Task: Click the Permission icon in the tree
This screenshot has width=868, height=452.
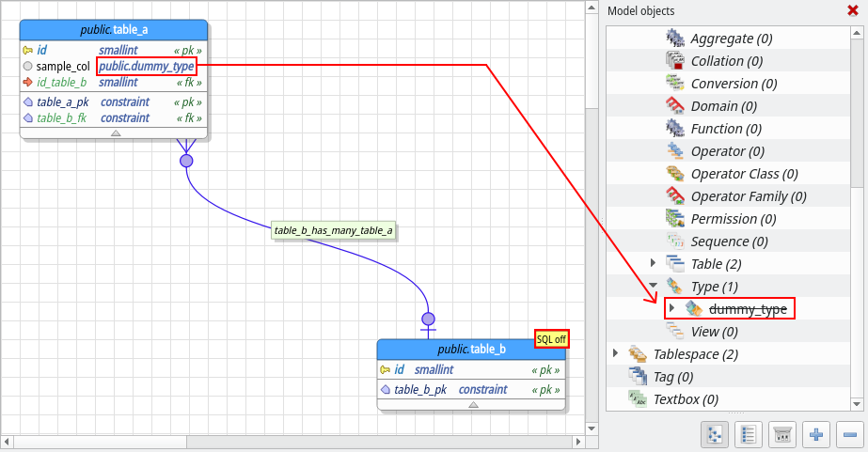Action: click(x=675, y=219)
